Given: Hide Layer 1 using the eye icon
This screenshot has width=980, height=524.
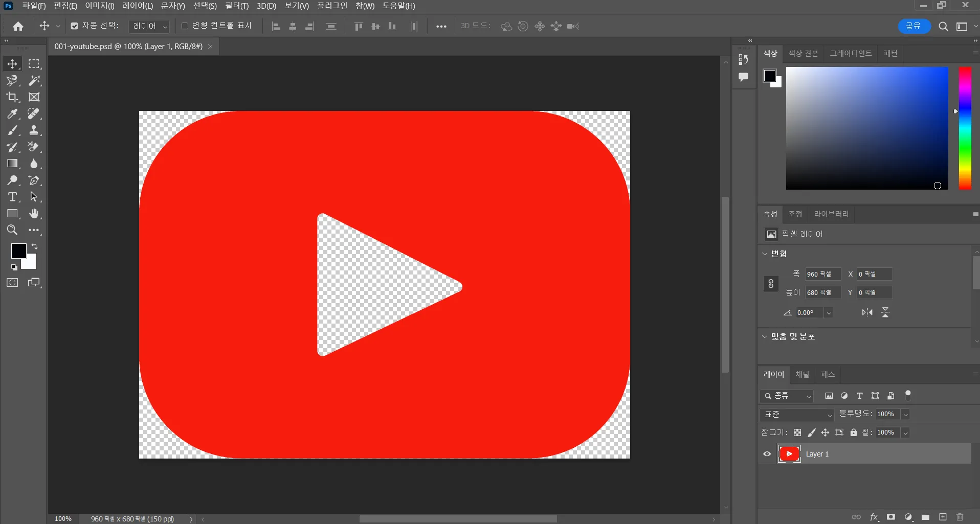Looking at the screenshot, I should click(767, 454).
